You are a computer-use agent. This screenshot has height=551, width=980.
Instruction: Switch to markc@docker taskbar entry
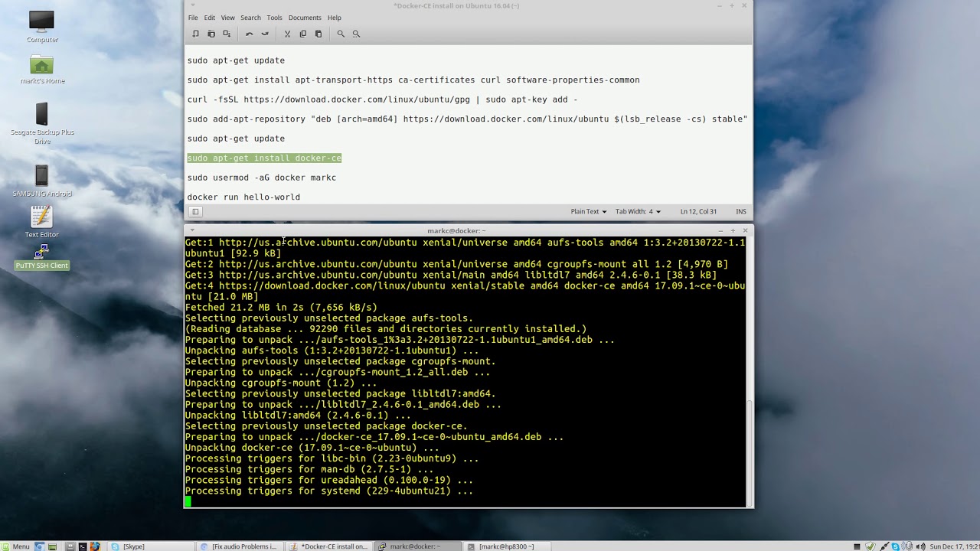tap(417, 546)
